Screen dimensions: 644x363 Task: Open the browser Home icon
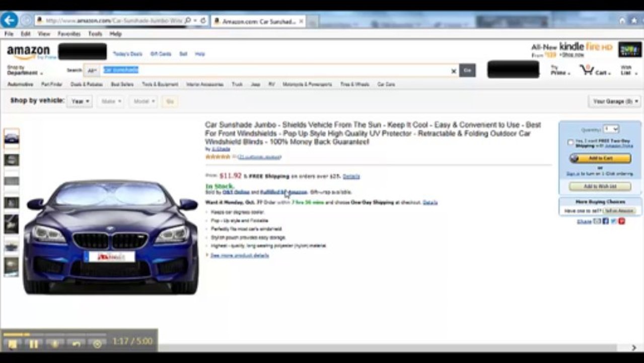click(622, 21)
